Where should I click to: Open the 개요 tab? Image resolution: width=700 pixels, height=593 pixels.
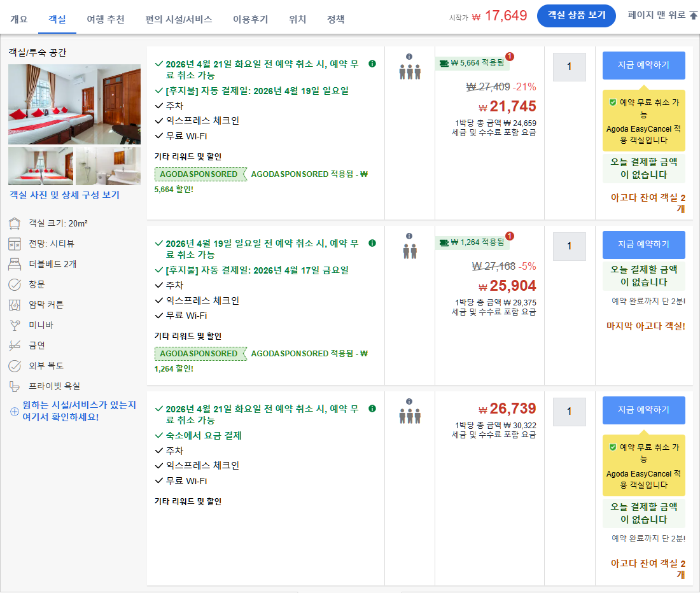click(19, 19)
